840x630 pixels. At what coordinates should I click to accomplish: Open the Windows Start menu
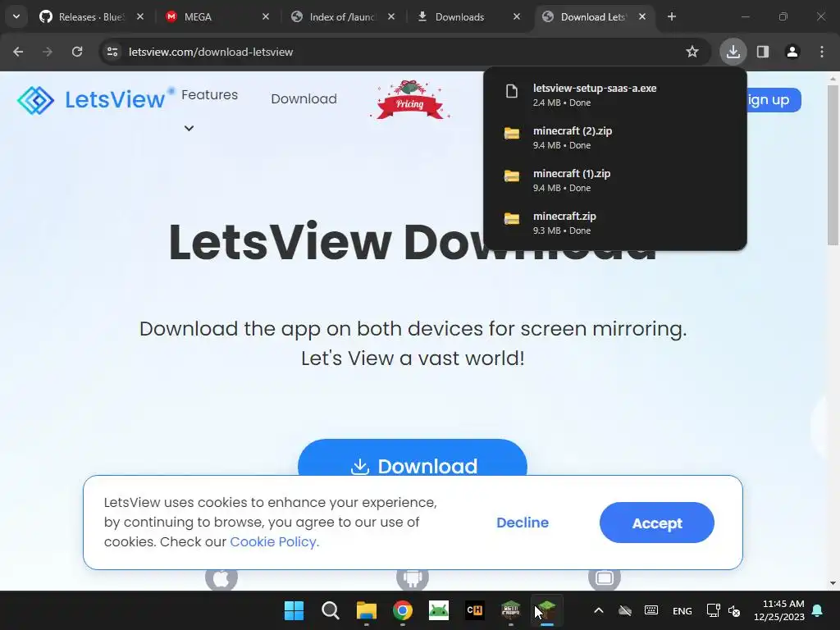click(294, 610)
